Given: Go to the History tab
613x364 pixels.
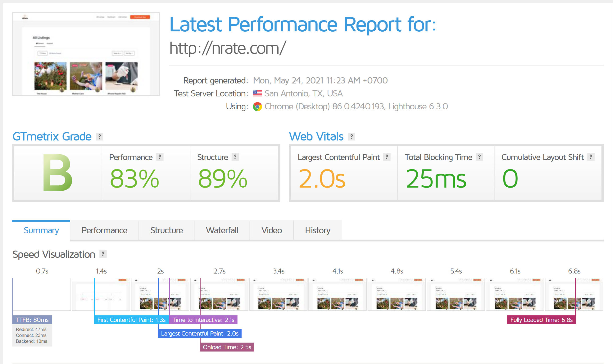Looking at the screenshot, I should tap(318, 230).
